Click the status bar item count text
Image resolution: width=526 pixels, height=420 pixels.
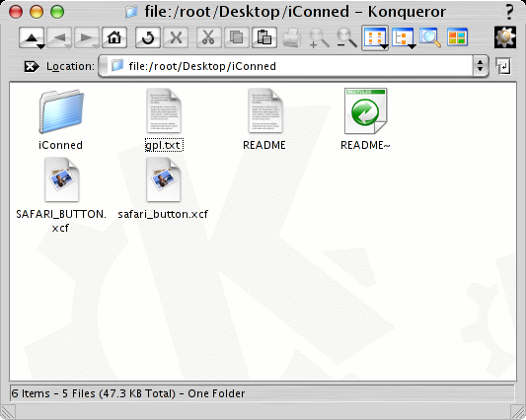pos(128,393)
